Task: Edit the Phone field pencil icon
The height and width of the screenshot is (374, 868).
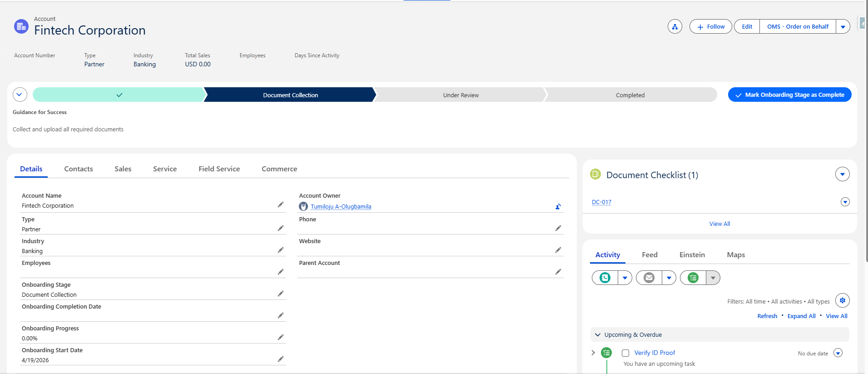Action: pos(558,228)
